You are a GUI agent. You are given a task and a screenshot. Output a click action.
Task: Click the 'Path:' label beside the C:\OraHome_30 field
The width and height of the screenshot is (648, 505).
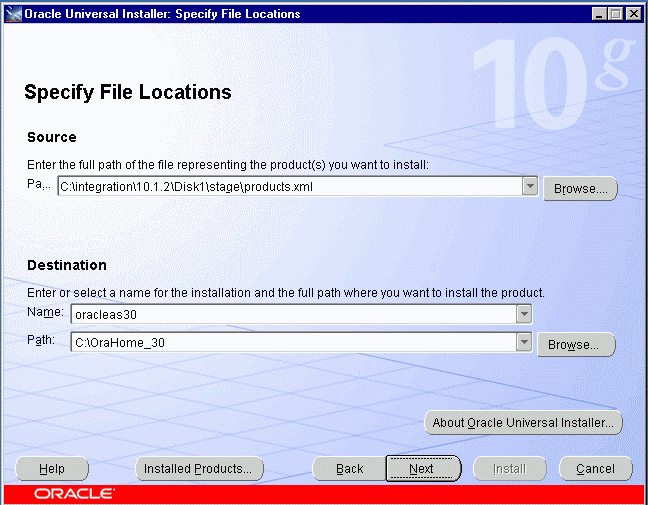(x=41, y=340)
